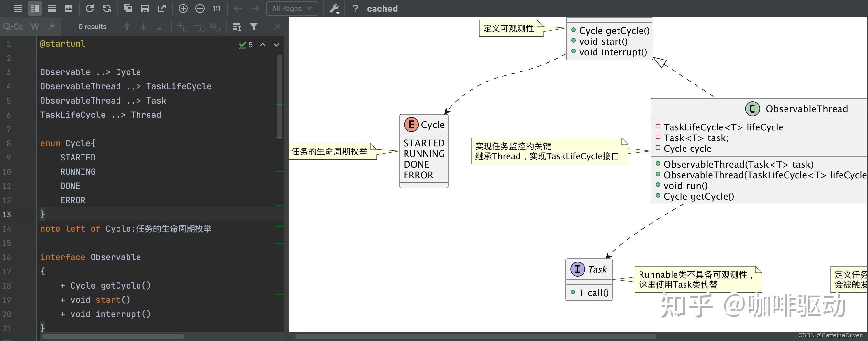
Task: Open PlantUML help with the question mark
Action: [x=355, y=8]
